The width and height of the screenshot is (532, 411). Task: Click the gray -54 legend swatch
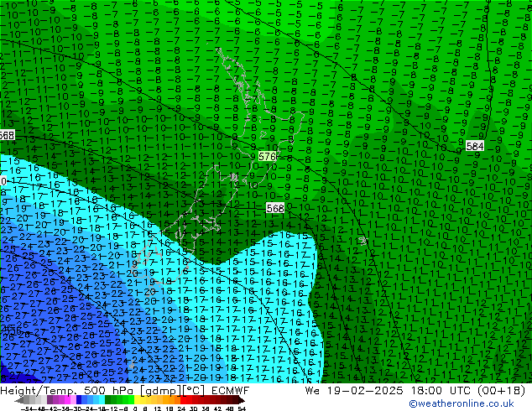pos(26,399)
